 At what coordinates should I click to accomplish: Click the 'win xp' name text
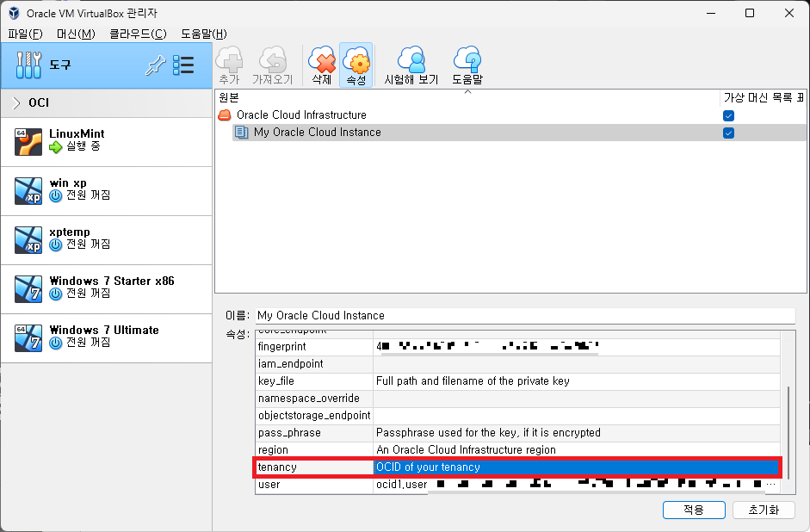[68, 182]
